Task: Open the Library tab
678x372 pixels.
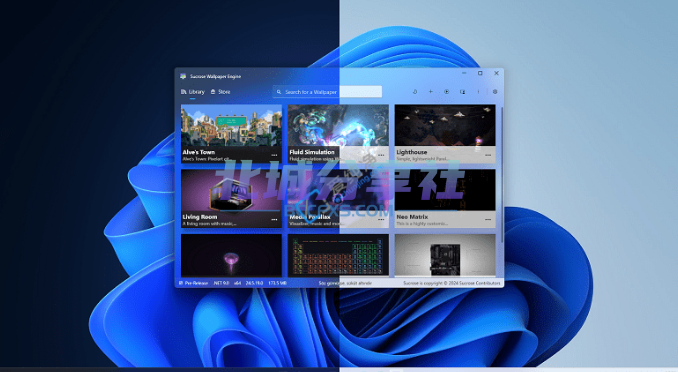Action: [x=193, y=92]
